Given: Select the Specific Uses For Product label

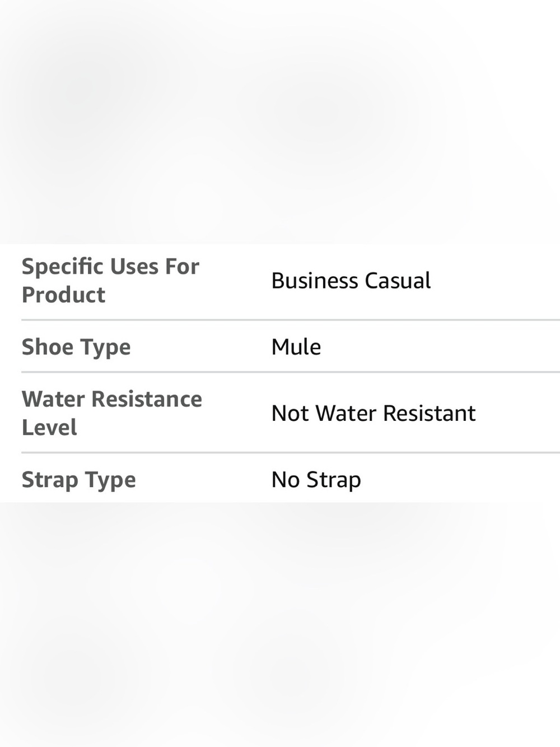Looking at the screenshot, I should click(110, 280).
